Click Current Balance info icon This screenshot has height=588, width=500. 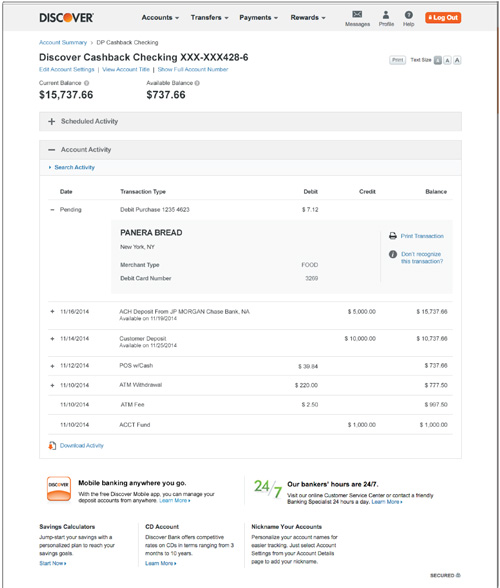[86, 83]
